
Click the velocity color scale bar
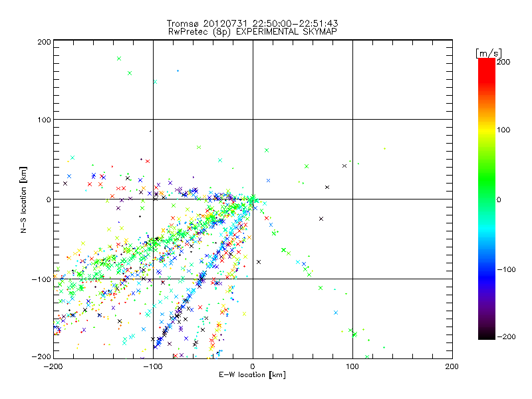(487, 199)
